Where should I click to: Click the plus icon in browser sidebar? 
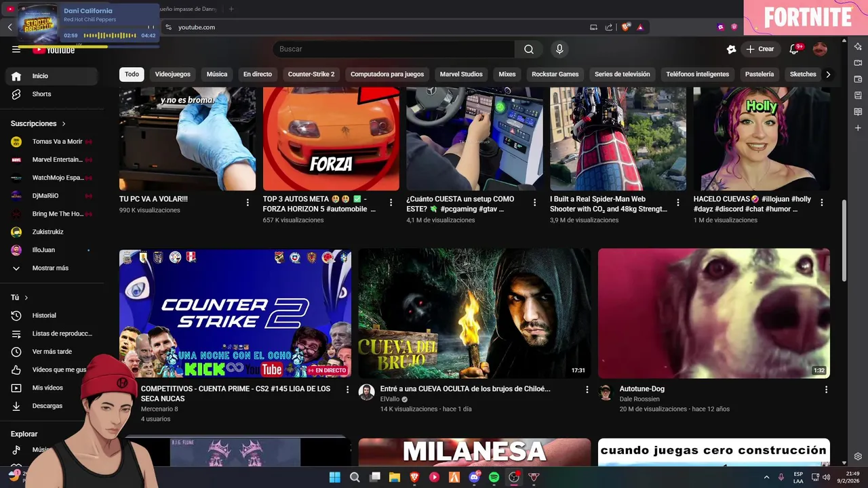(858, 128)
